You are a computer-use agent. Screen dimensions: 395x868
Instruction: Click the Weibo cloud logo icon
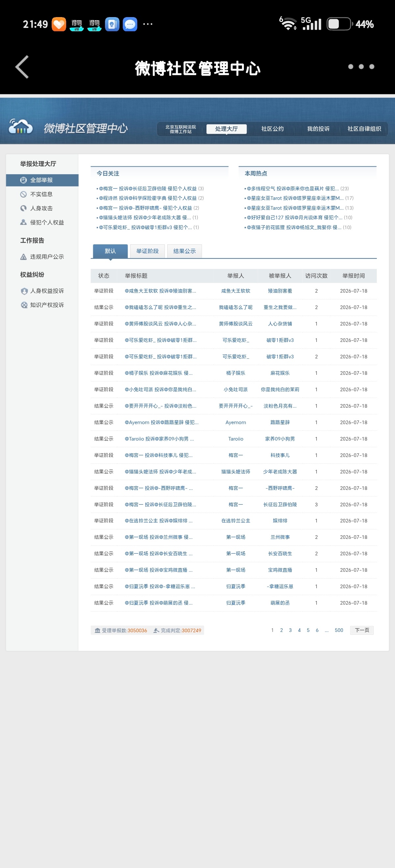21,127
